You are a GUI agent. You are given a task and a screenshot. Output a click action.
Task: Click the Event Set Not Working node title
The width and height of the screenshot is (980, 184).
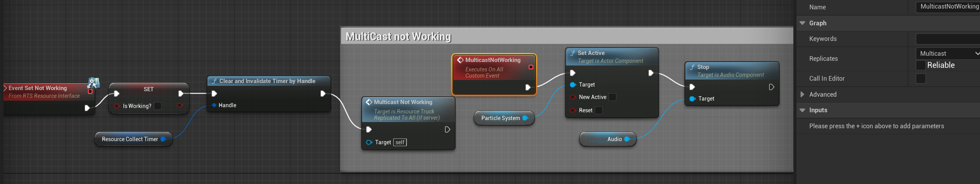pyautogui.click(x=38, y=88)
